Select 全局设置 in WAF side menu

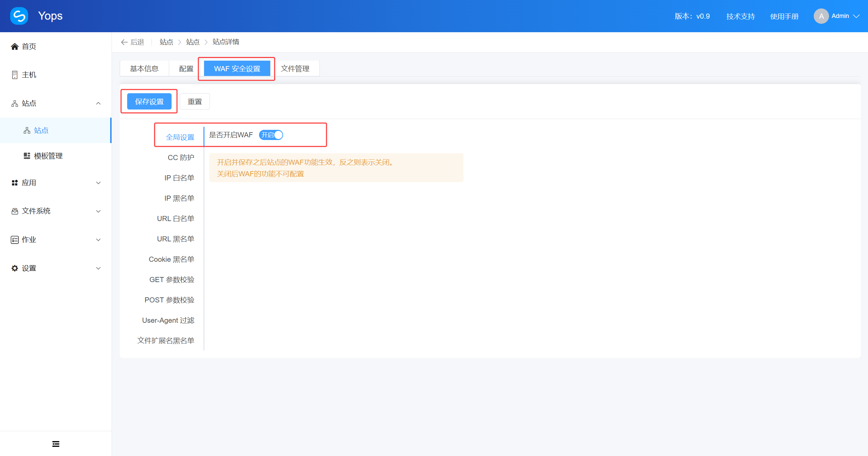[180, 137]
